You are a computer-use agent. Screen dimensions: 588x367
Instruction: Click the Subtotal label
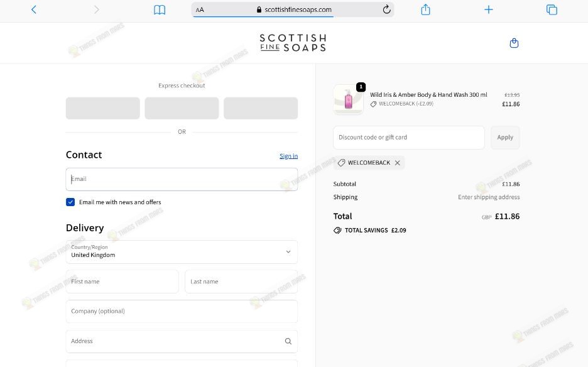[x=345, y=184]
